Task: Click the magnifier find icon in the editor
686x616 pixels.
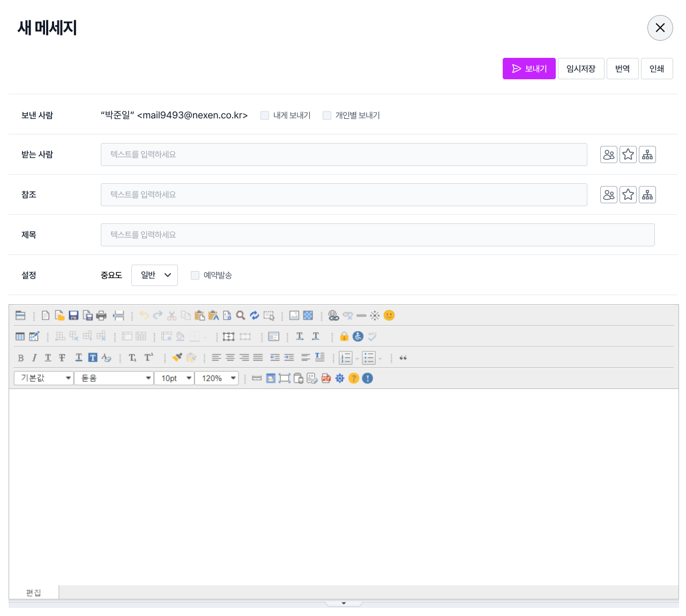Action: (x=241, y=315)
